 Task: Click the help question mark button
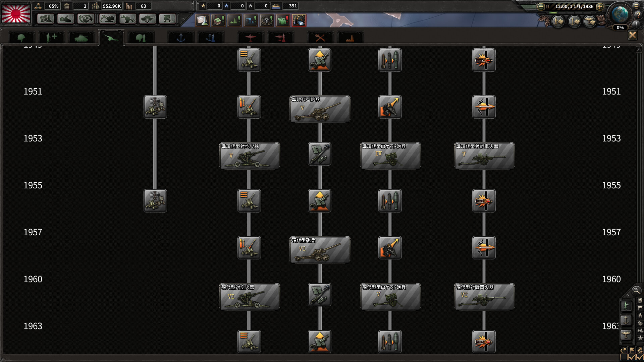(638, 15)
